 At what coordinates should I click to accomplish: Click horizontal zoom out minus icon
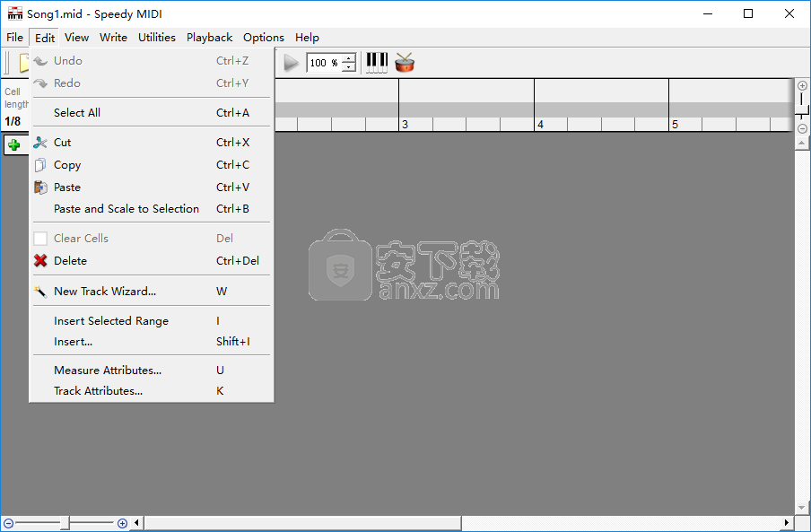coord(8,523)
